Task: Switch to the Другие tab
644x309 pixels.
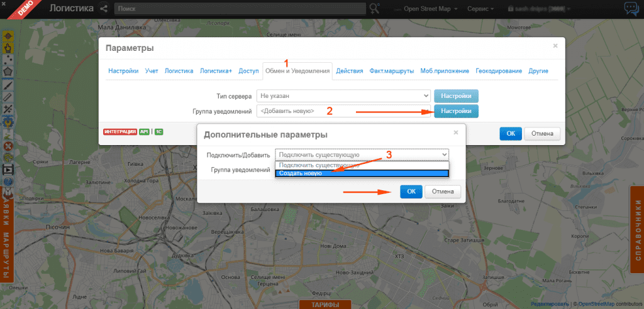Action: 538,71
